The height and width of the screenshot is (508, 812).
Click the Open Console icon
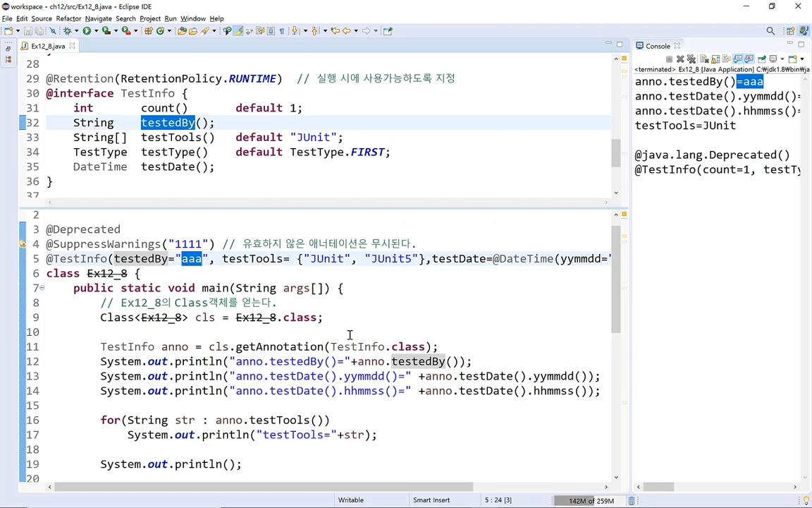[792, 59]
